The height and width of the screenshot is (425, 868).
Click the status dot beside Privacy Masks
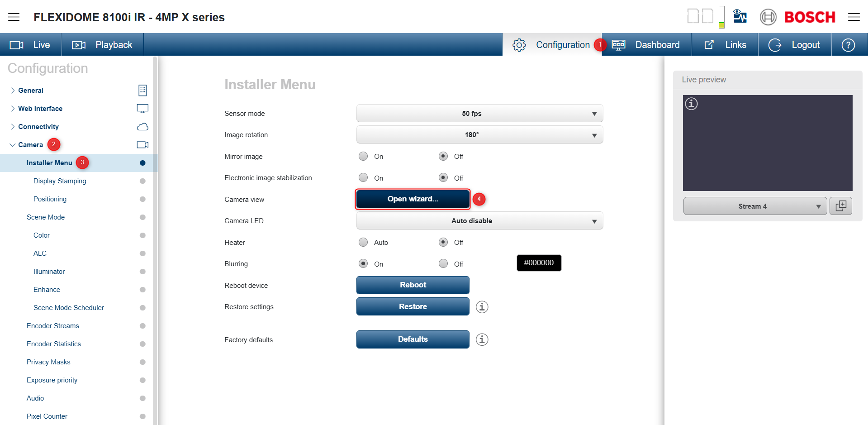[x=142, y=362]
